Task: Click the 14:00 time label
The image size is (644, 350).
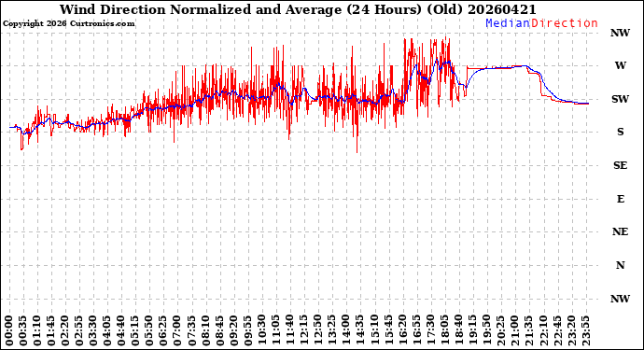Action: click(346, 330)
